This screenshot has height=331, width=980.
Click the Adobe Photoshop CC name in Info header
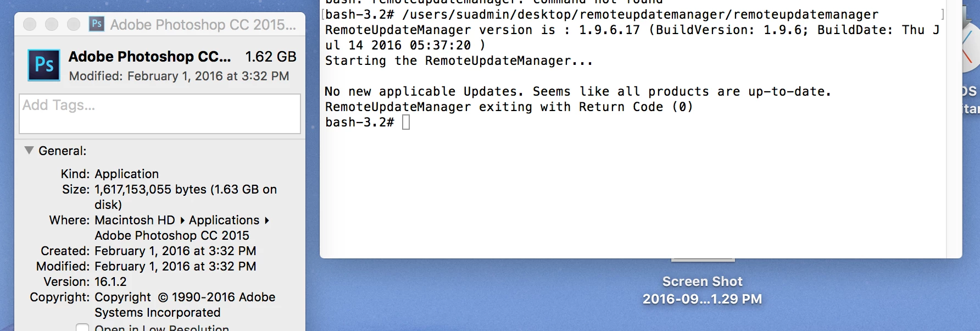(149, 57)
